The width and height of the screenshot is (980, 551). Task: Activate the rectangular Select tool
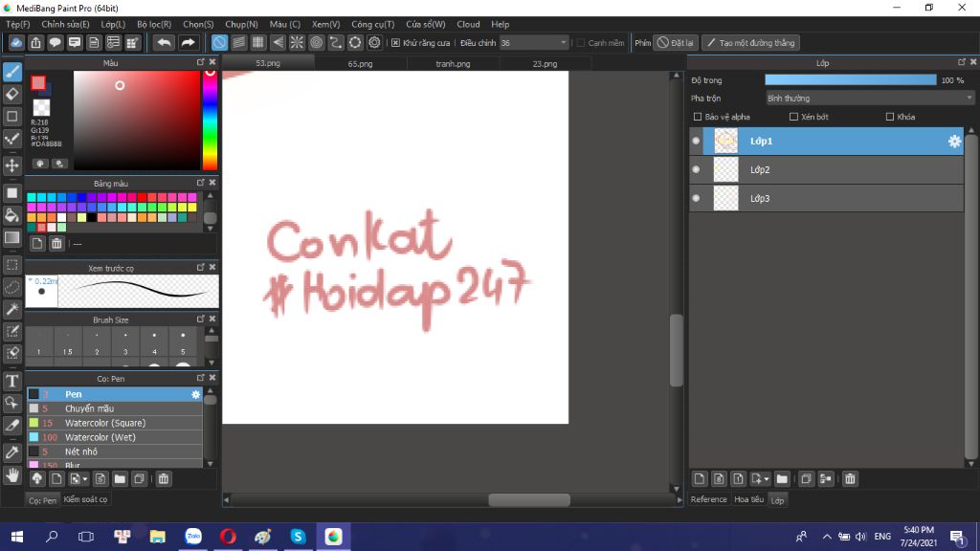coord(11,265)
